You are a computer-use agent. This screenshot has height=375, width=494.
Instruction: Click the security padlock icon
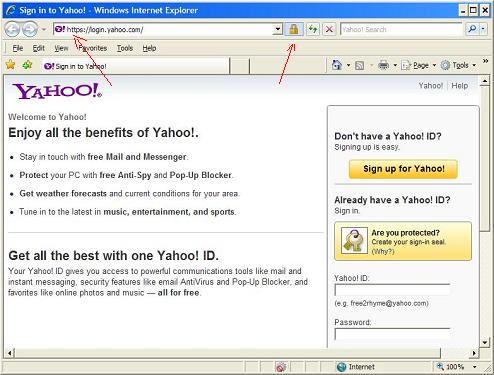294,29
